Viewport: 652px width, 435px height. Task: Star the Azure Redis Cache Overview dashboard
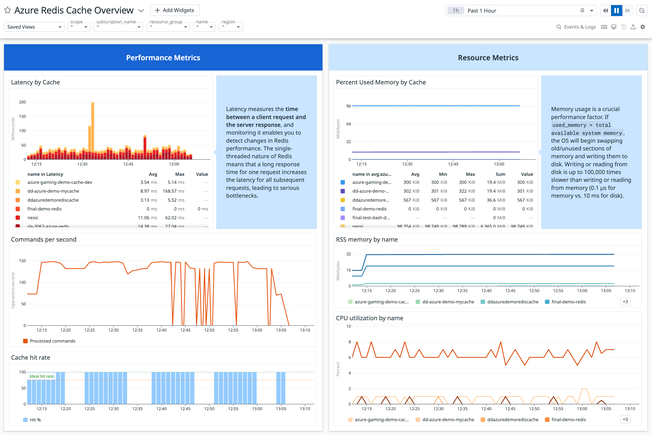(x=7, y=9)
